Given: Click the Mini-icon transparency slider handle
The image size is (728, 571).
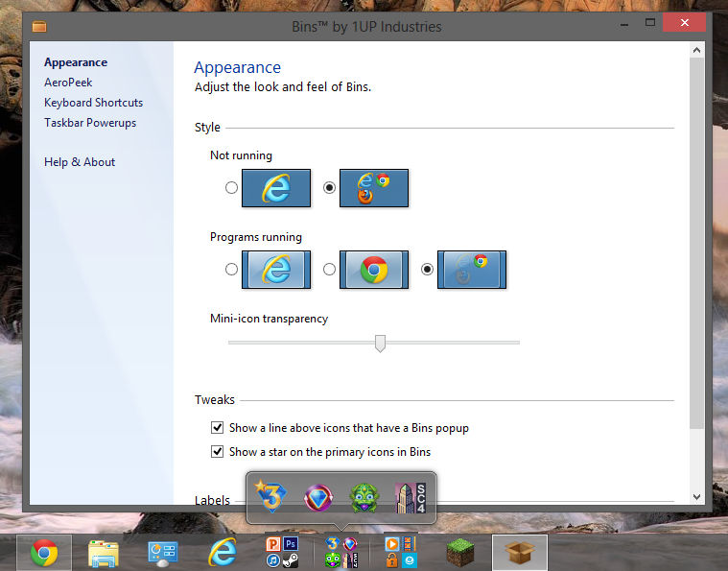Looking at the screenshot, I should pyautogui.click(x=380, y=344).
